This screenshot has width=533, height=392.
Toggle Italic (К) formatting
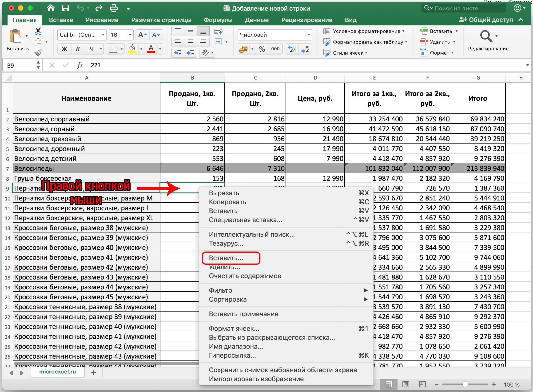pyautogui.click(x=78, y=49)
